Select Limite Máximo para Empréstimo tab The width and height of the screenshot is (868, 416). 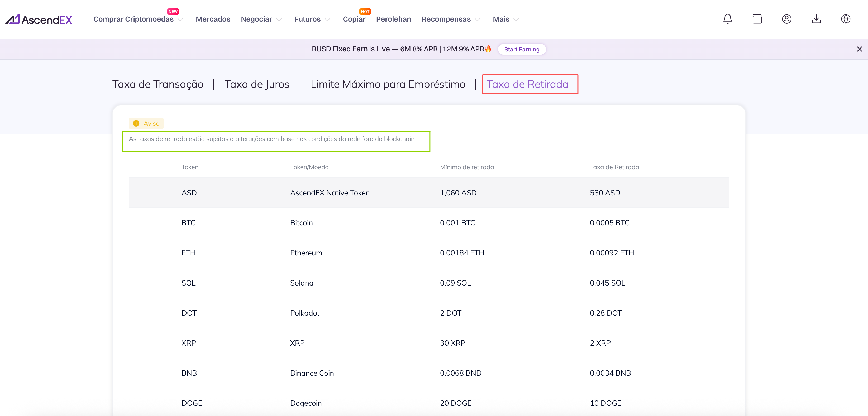(x=388, y=84)
